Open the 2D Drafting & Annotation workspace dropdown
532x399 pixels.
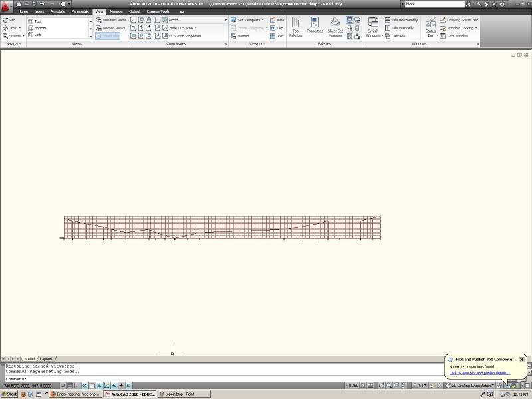pyautogui.click(x=471, y=386)
